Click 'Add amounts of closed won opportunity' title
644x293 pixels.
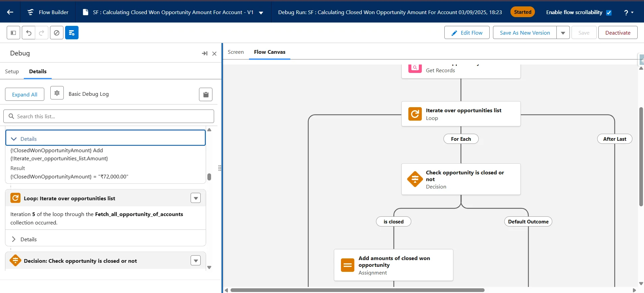[x=394, y=261]
